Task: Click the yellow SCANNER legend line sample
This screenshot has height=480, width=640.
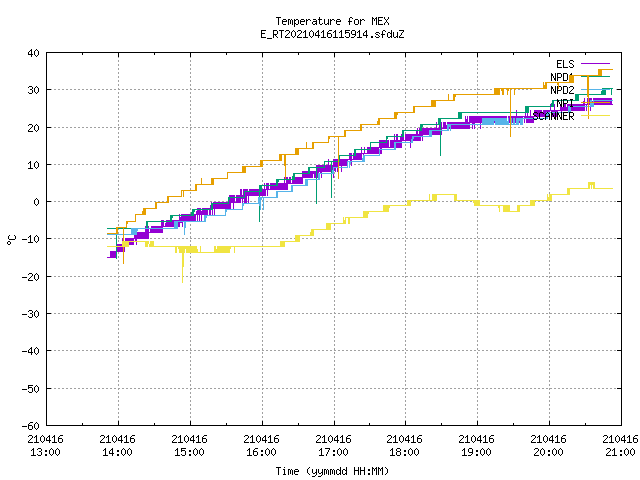Action: (596, 116)
